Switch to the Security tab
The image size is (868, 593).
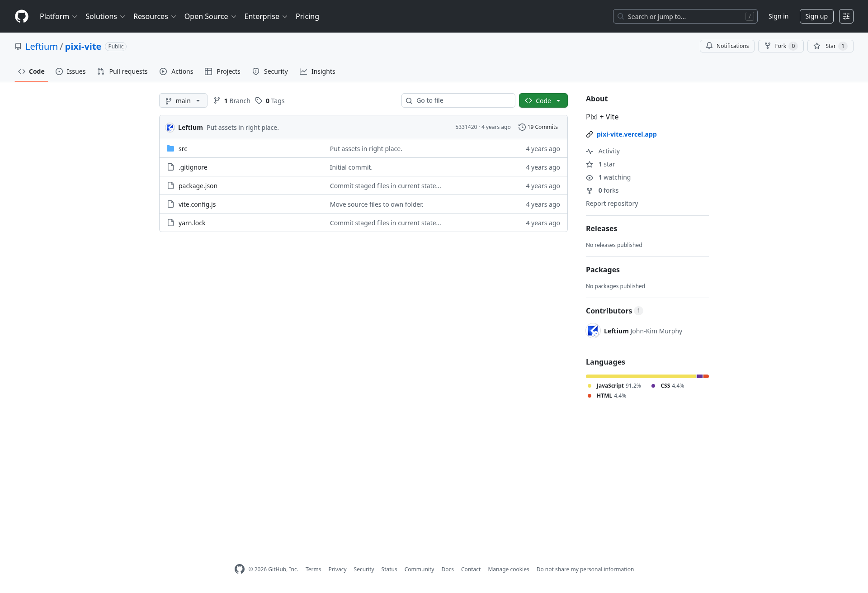270,71
